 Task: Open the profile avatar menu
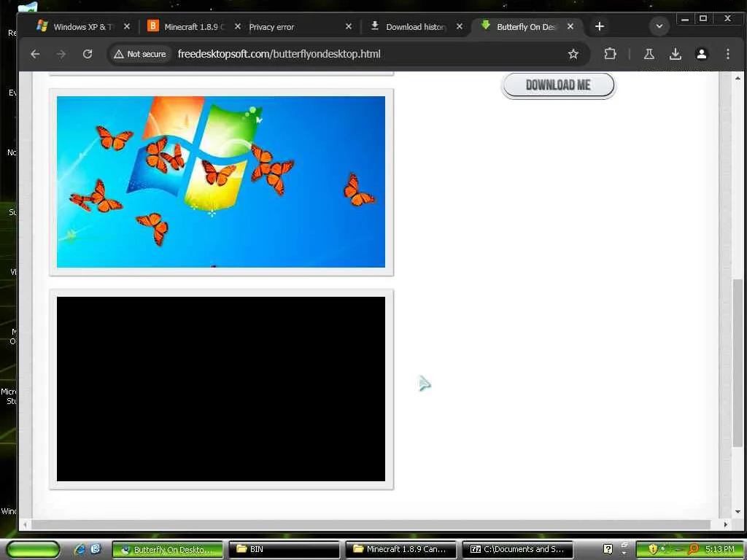pos(701,54)
